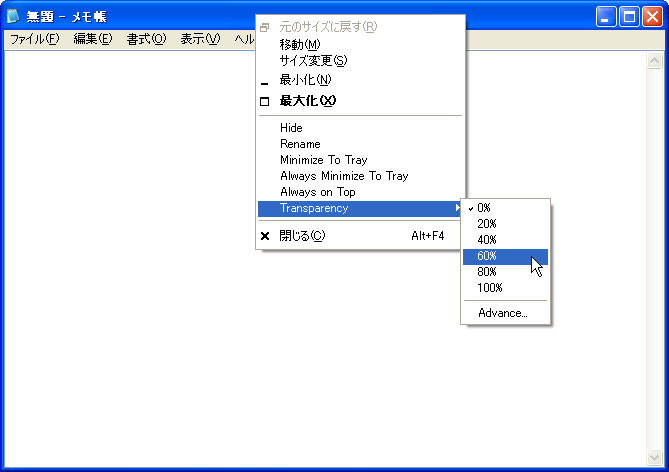Open the 編集(E) menu
Viewport: 669px width, 472px height.
93,39
